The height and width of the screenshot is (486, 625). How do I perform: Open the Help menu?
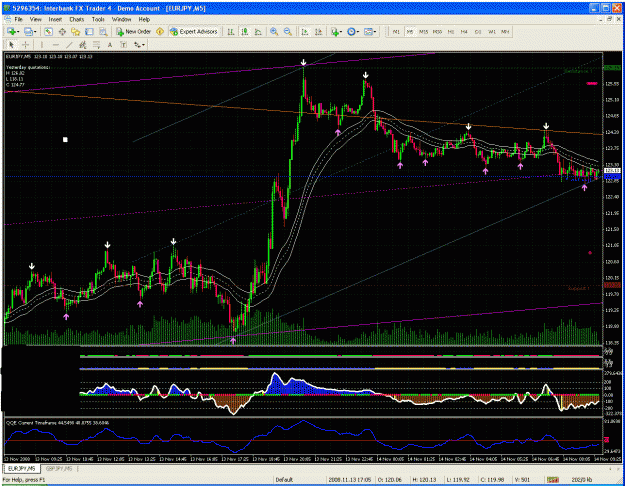144,19
